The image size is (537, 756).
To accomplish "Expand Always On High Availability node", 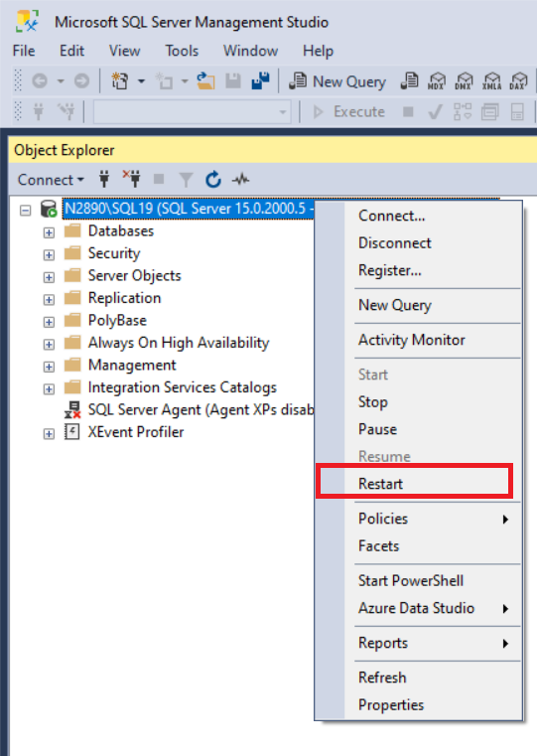I will (x=49, y=345).
